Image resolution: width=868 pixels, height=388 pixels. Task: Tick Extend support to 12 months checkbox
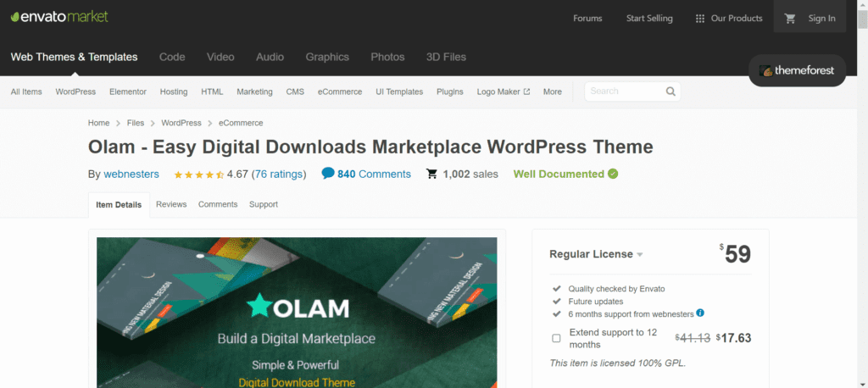[556, 338]
